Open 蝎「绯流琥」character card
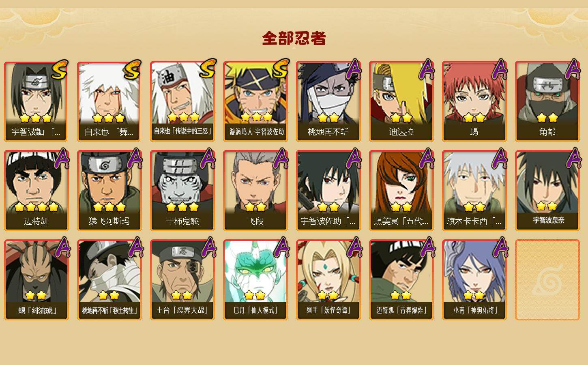The image size is (588, 365). tap(36, 280)
